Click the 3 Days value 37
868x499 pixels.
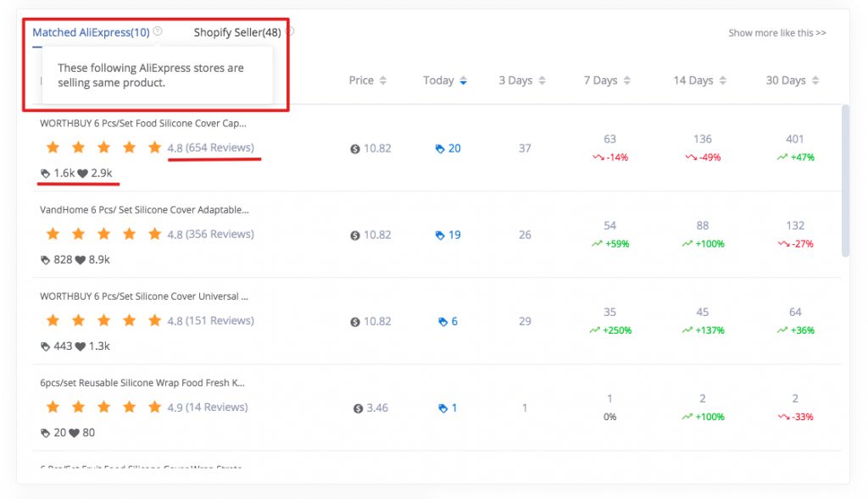coord(525,148)
